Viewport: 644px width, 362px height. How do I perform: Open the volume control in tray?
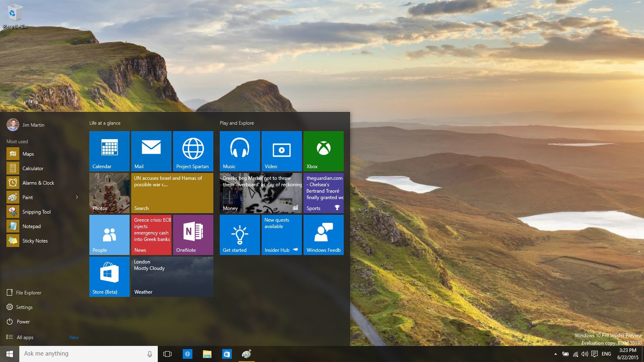[584, 354]
